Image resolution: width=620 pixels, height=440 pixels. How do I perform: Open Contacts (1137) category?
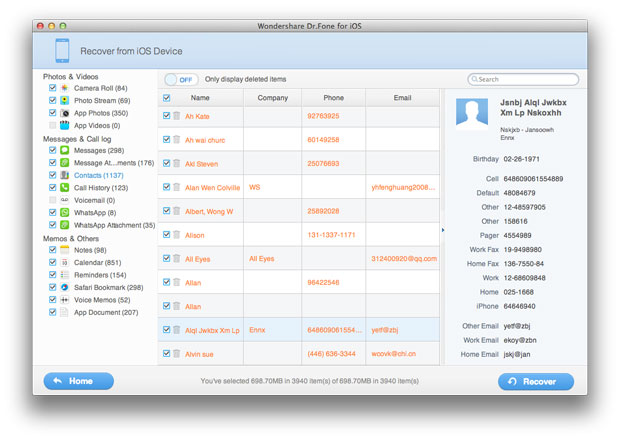click(98, 175)
